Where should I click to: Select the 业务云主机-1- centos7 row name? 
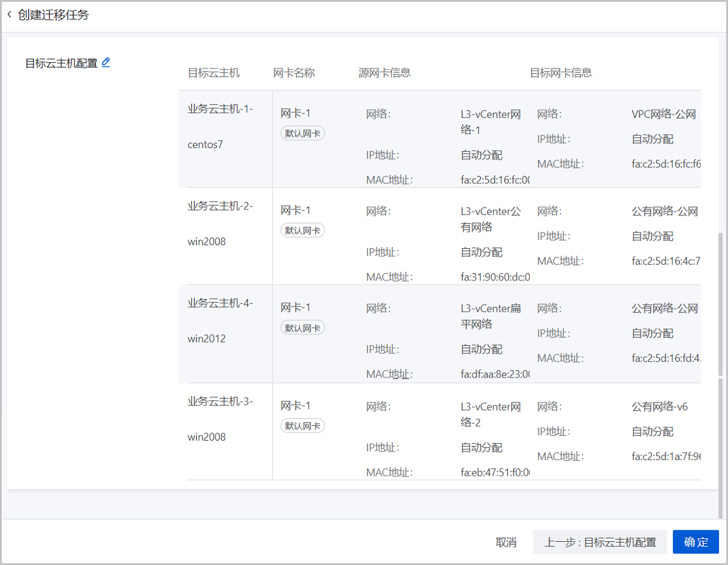click(x=220, y=126)
